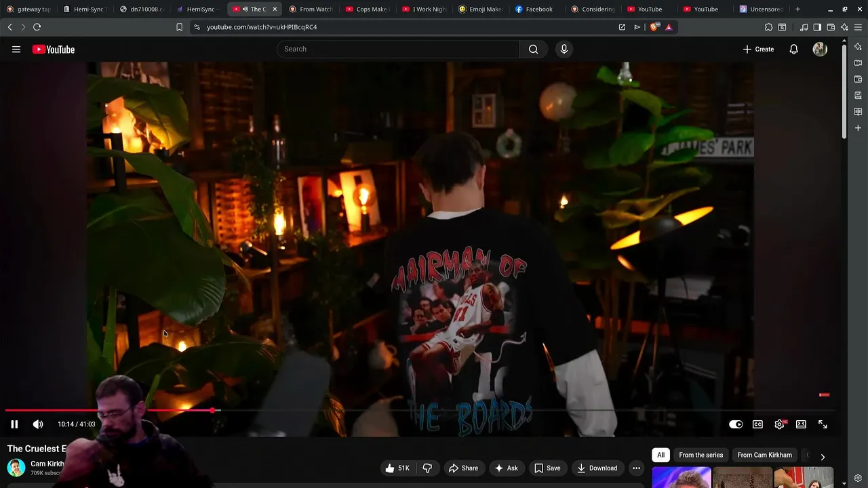Switch to the 'Emoji Maker' tab

pyautogui.click(x=481, y=9)
